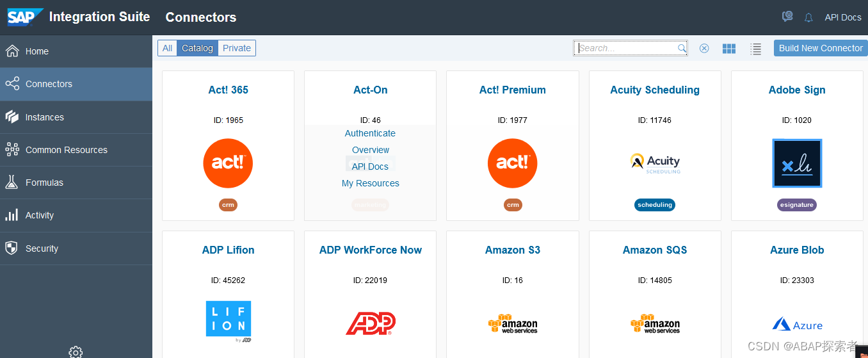The width and height of the screenshot is (868, 358).
Task: Click Integration Suite title text
Action: (99, 17)
